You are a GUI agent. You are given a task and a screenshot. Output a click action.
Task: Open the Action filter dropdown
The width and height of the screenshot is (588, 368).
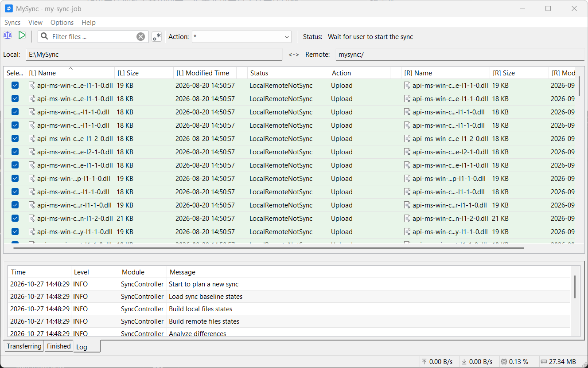point(241,37)
